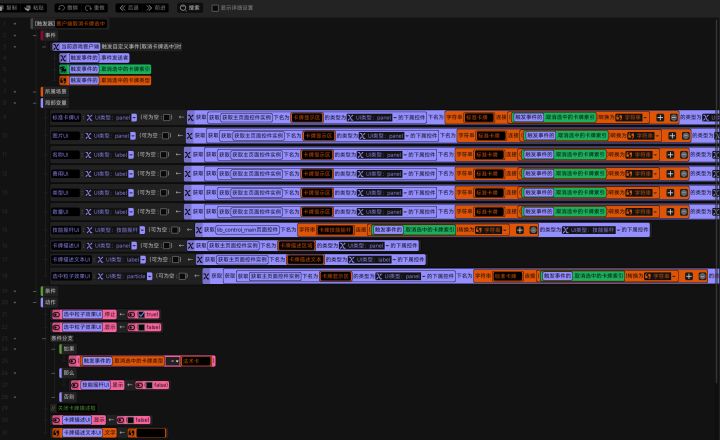Toggle nullable checkbox on first local variable
720x440 pixels.
168,118
